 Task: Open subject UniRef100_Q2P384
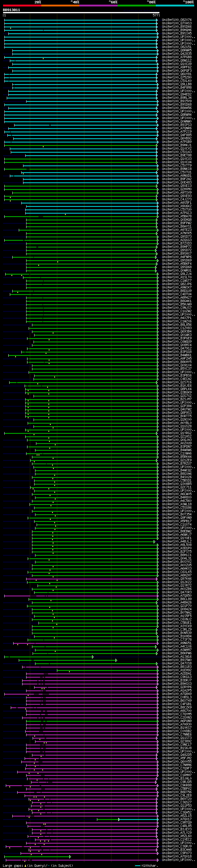pos(177,406)
